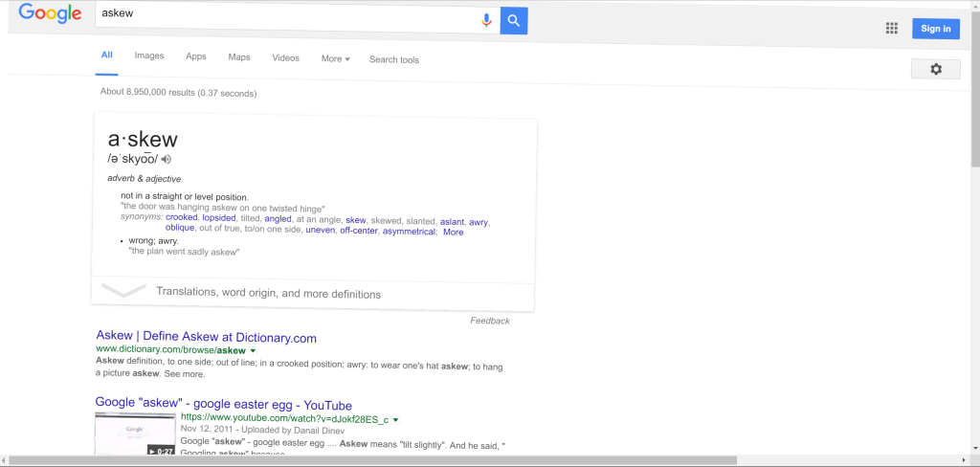Open Askew Dictionary.com result title
The height and width of the screenshot is (467, 980).
coord(207,336)
